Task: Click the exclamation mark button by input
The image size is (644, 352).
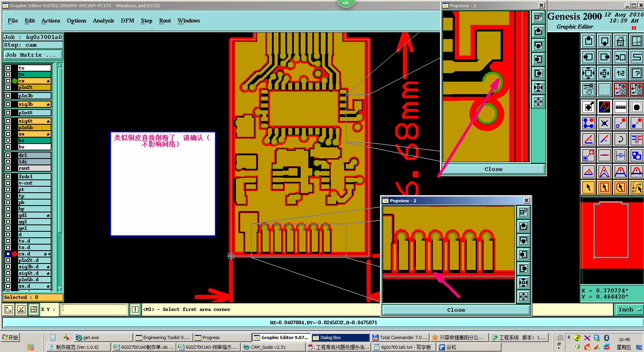Action: tap(135, 309)
